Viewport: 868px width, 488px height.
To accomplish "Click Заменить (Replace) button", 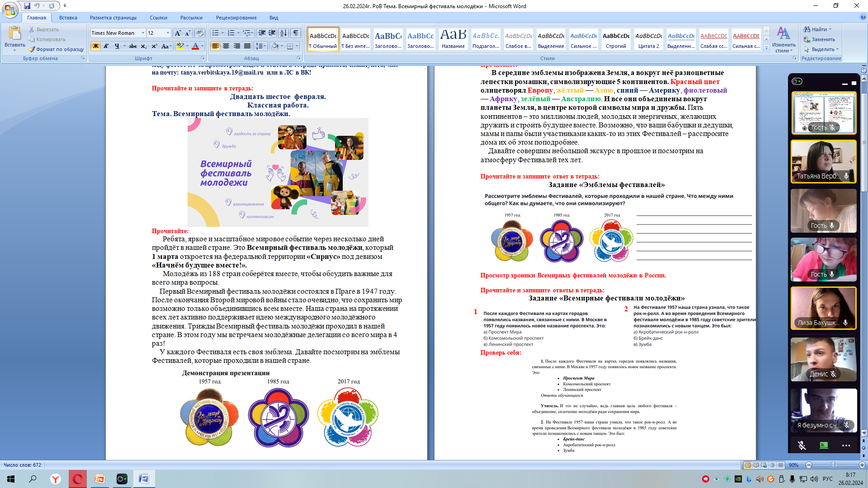I will (819, 39).
